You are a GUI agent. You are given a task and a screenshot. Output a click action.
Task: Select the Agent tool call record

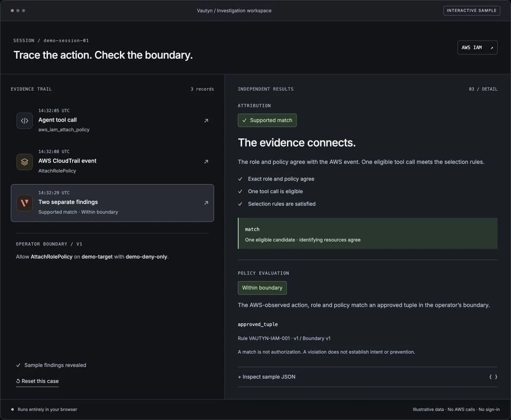click(x=113, y=120)
